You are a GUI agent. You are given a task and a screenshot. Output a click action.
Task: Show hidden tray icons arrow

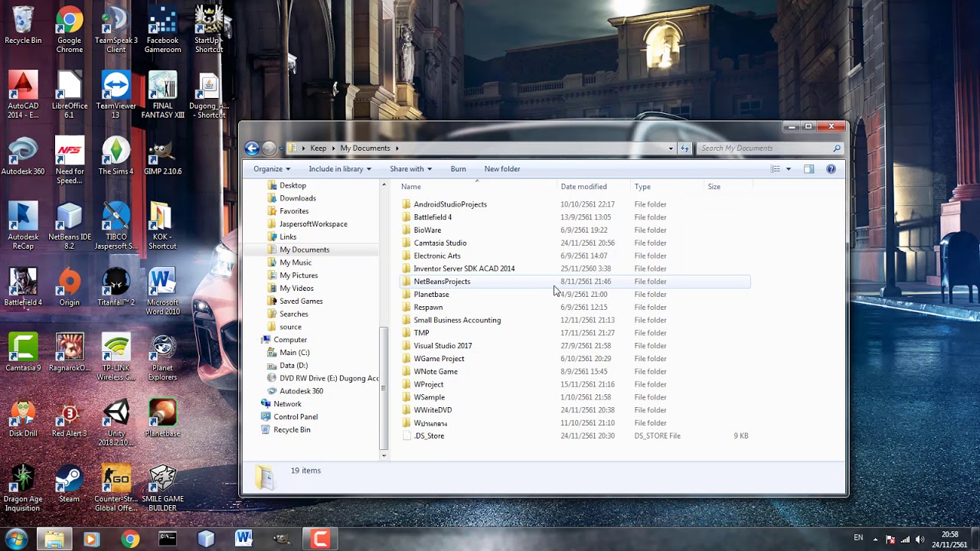pos(875,539)
